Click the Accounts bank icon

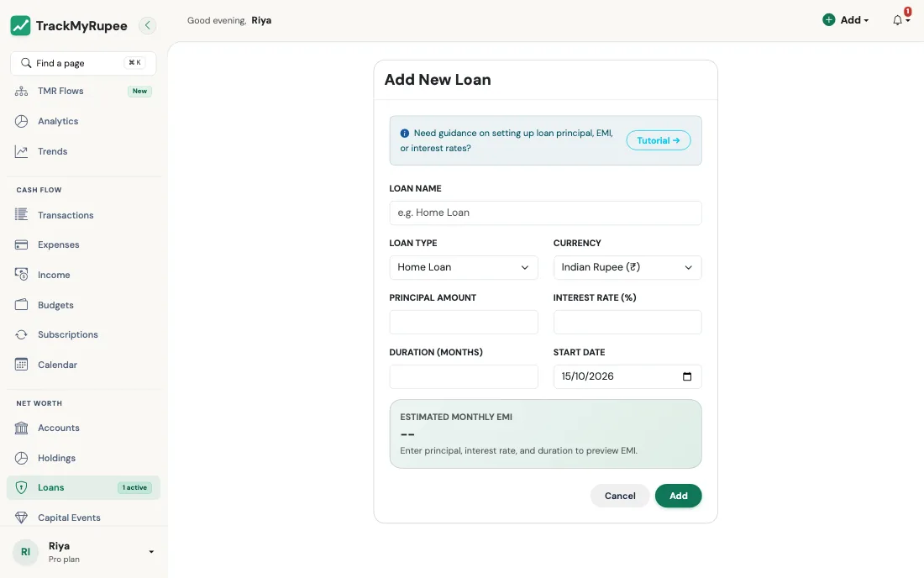21,428
